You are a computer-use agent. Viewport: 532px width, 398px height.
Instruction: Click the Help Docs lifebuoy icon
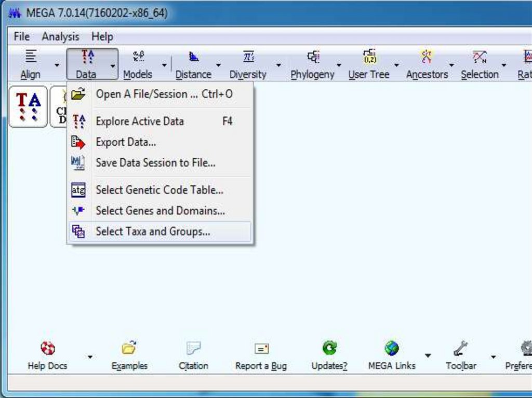coord(48,348)
